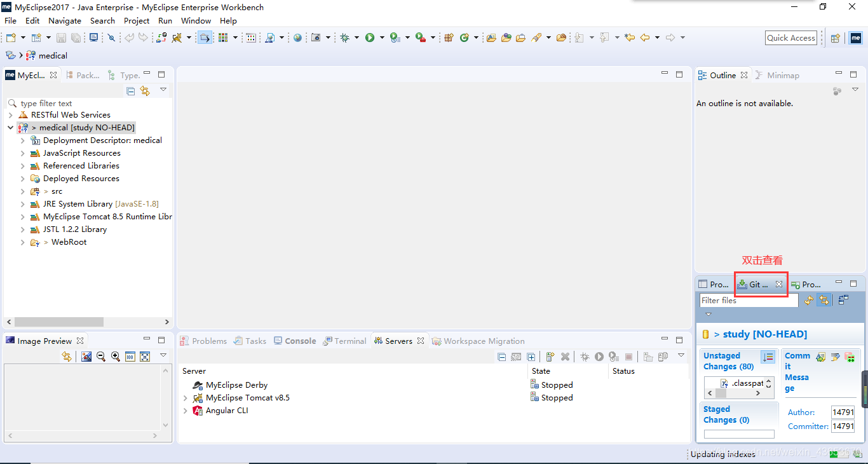This screenshot has height=464, width=868.
Task: Click the Run Last Tool red toolbox icon
Action: tap(420, 38)
